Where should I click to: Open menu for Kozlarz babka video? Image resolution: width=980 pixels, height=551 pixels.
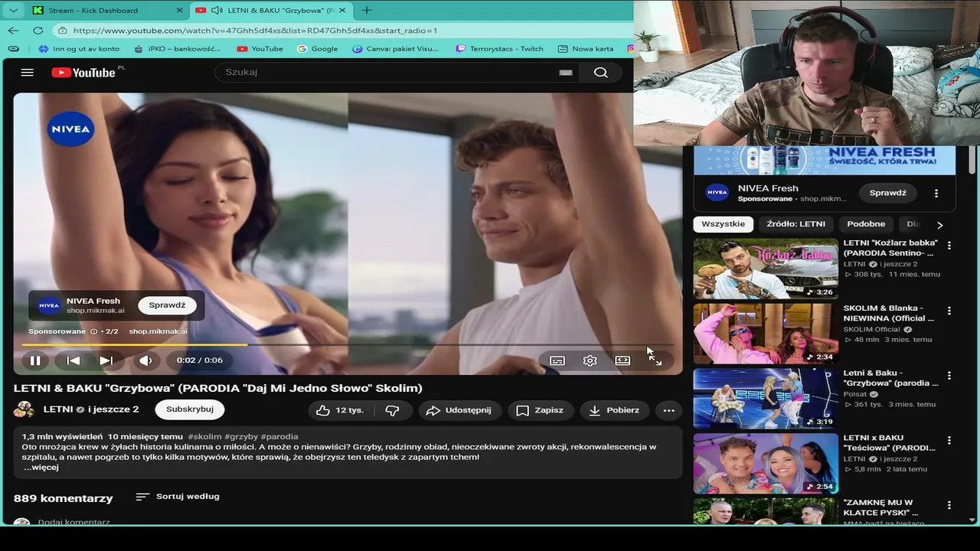point(949,246)
